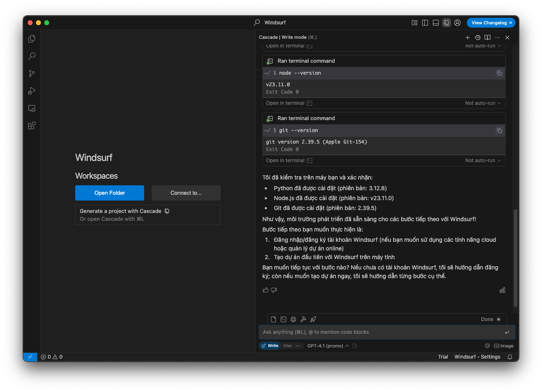Open in terminal below node output
This screenshot has width=542, height=392.
(289, 103)
